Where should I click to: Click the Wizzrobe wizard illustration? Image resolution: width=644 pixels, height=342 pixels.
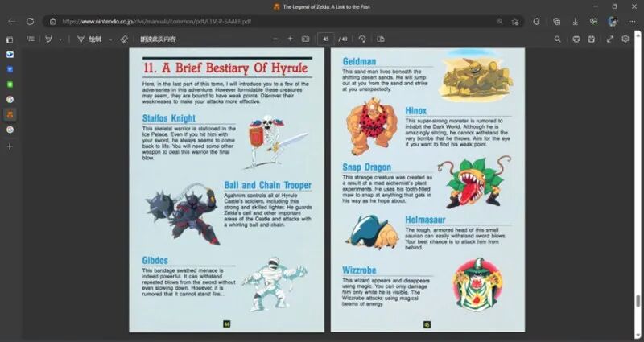[477, 284]
